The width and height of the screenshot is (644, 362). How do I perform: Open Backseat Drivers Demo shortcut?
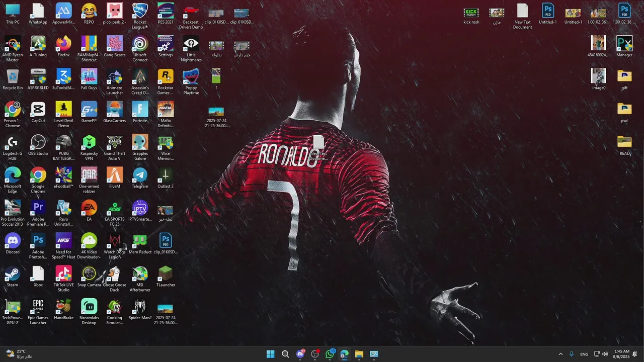[191, 16]
